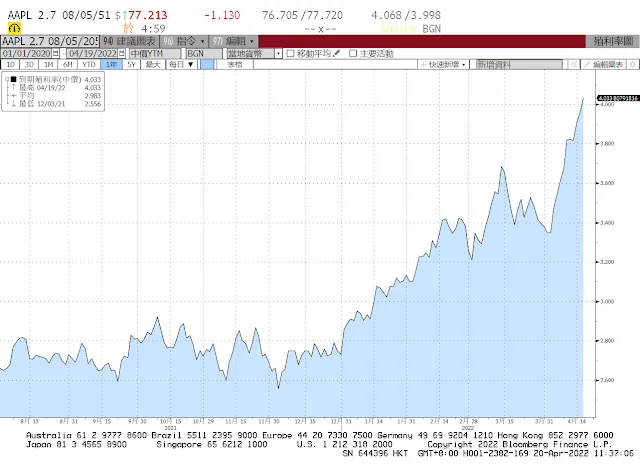Click the start date field 01/01/2020
Image resolution: width=640 pixels, height=468 pixels.
tap(27, 53)
